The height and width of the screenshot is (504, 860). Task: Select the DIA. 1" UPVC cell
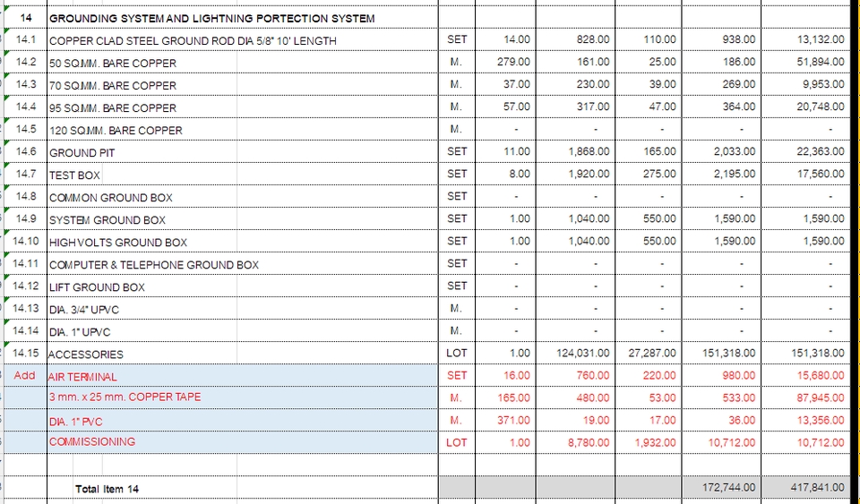(243, 332)
